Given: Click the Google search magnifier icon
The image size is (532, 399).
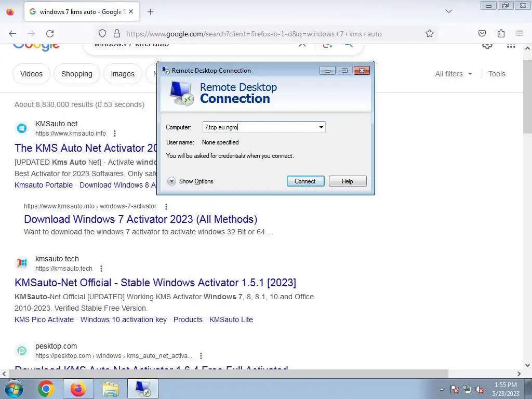Looking at the screenshot, I should pyautogui.click(x=349, y=45).
